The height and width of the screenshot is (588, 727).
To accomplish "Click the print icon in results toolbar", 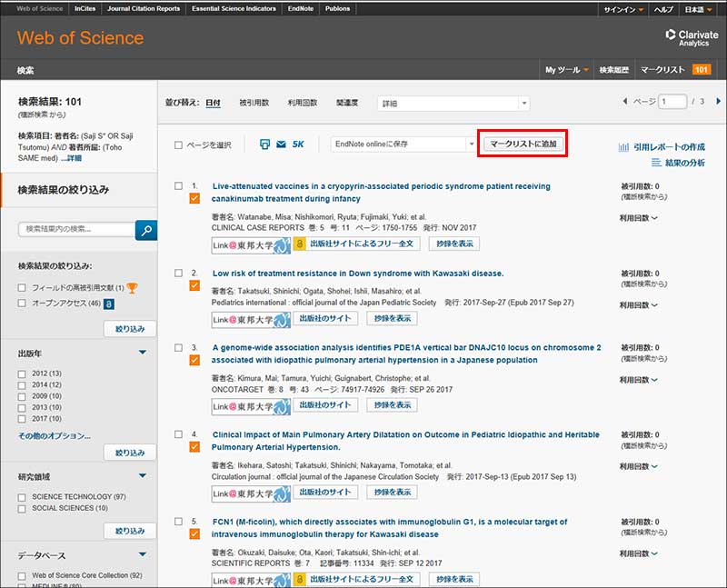I will point(264,145).
